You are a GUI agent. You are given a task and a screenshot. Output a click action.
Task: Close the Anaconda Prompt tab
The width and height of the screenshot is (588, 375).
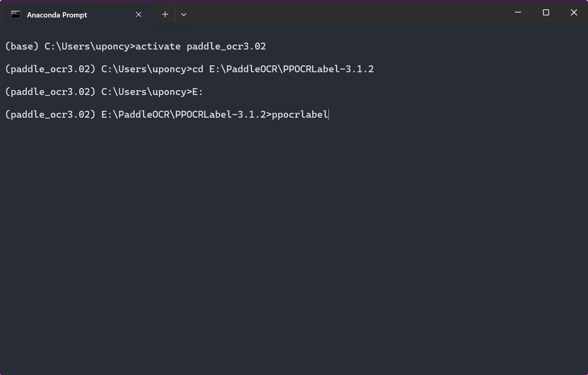click(139, 15)
